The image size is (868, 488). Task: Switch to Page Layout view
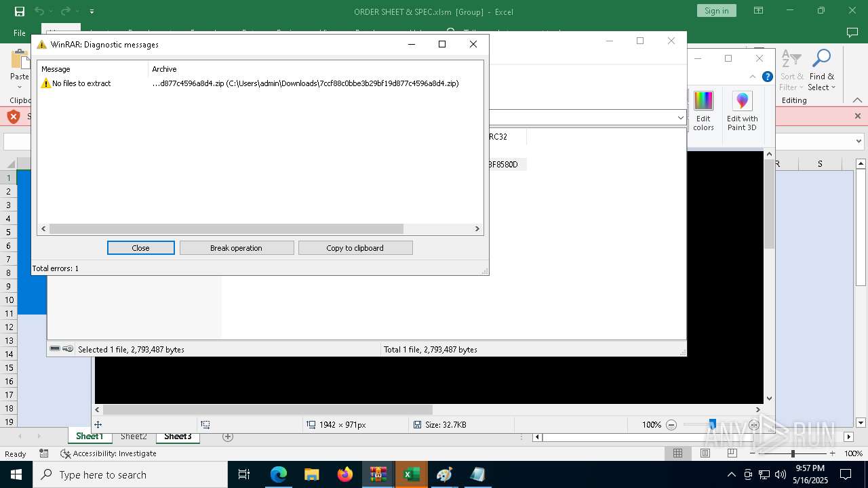click(x=705, y=453)
